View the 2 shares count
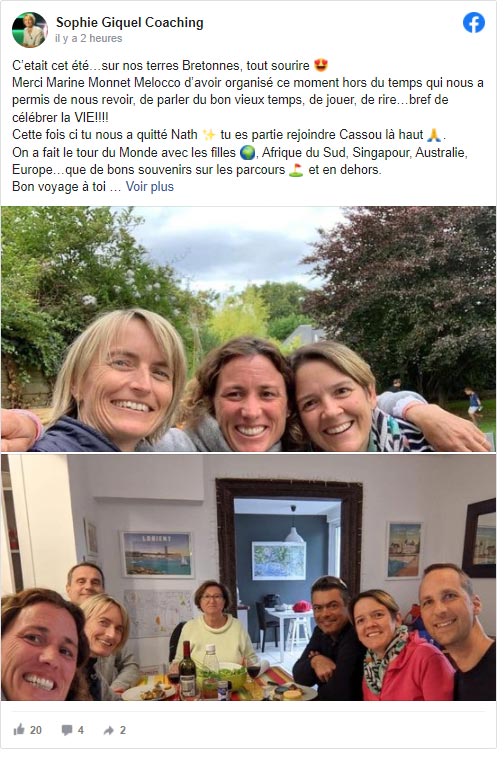The image size is (504, 758). pos(123,730)
